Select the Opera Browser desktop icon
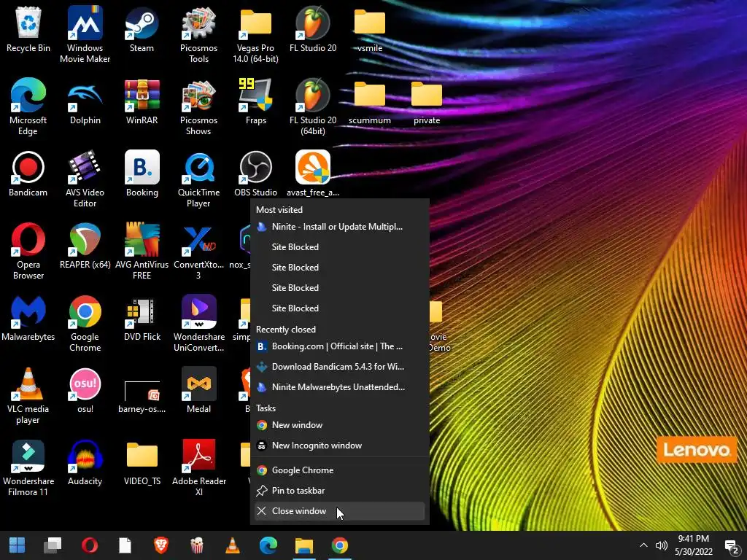This screenshot has height=560, width=747. (28, 251)
